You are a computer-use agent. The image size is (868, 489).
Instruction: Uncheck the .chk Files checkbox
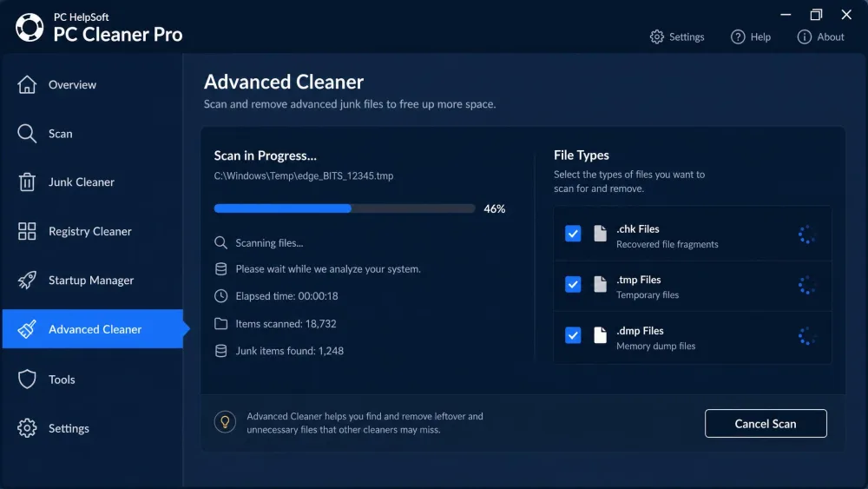[x=573, y=233]
